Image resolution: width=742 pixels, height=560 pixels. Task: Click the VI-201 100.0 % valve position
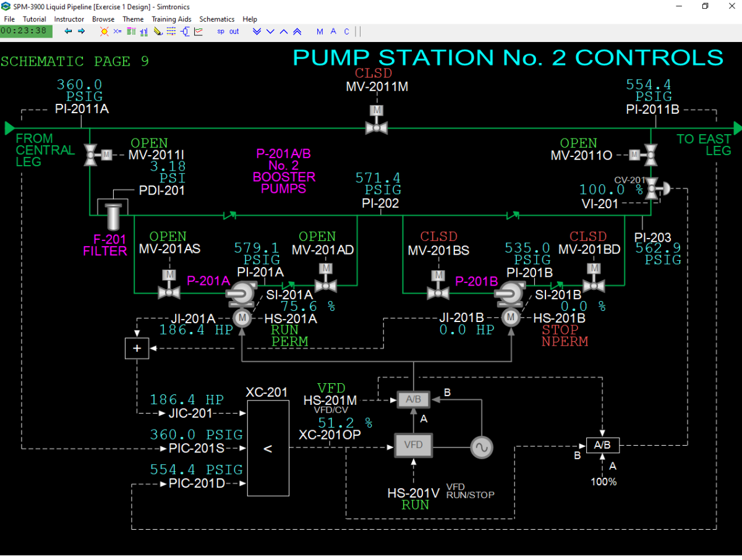pyautogui.click(x=611, y=190)
